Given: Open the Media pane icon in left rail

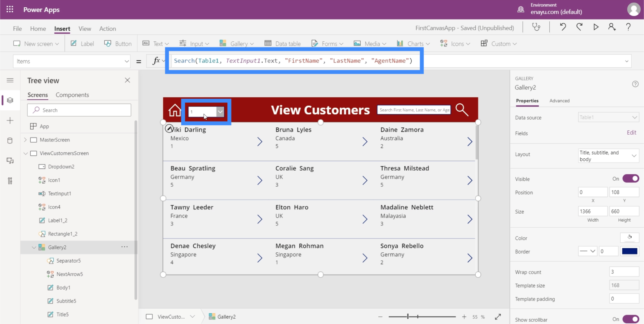Looking at the screenshot, I should tap(10, 161).
